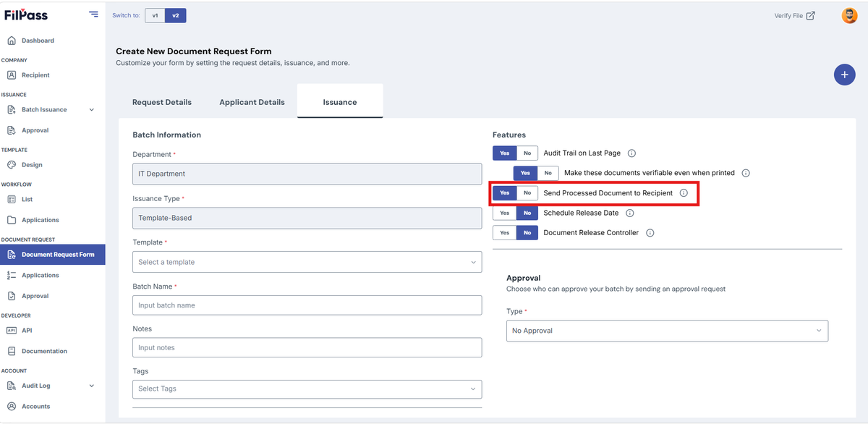Open the user avatar profile menu
Viewport: 868px width, 424px height.
click(x=849, y=15)
